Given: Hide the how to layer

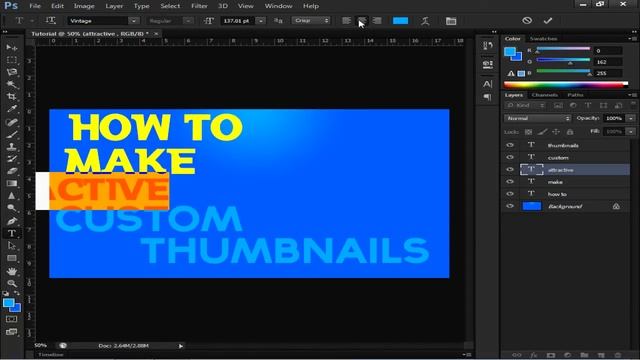Looking at the screenshot, I should click(510, 194).
